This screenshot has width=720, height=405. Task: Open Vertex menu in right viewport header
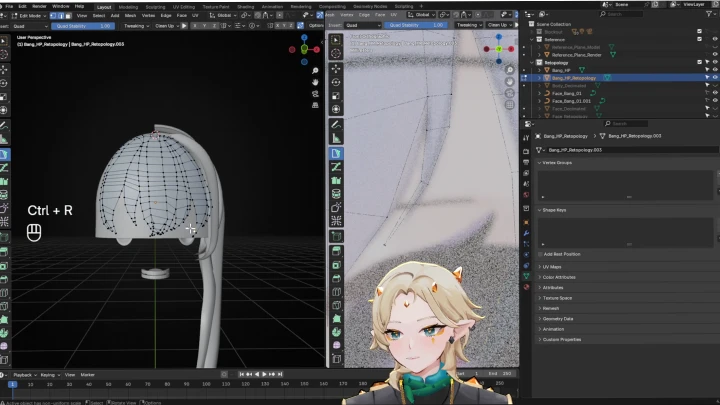pos(347,15)
